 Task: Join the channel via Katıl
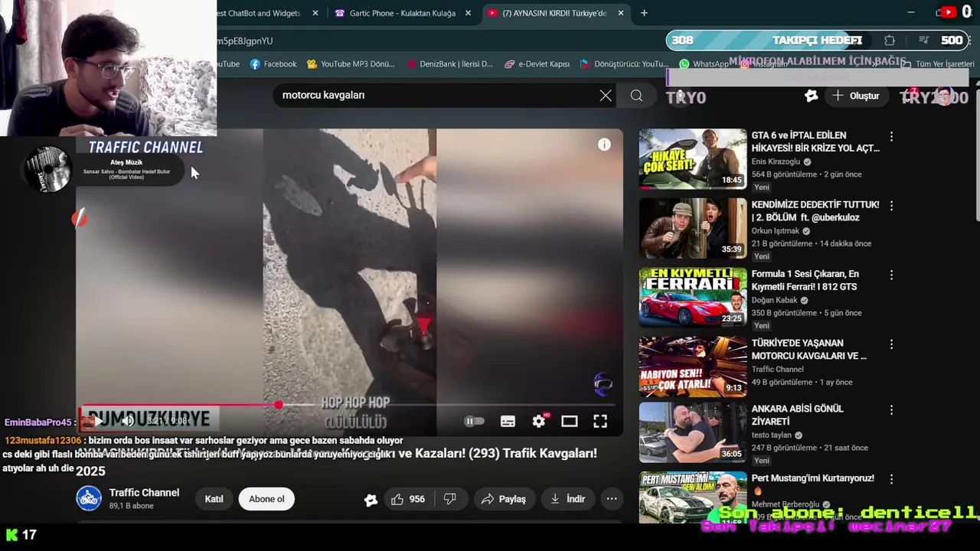[x=214, y=499]
